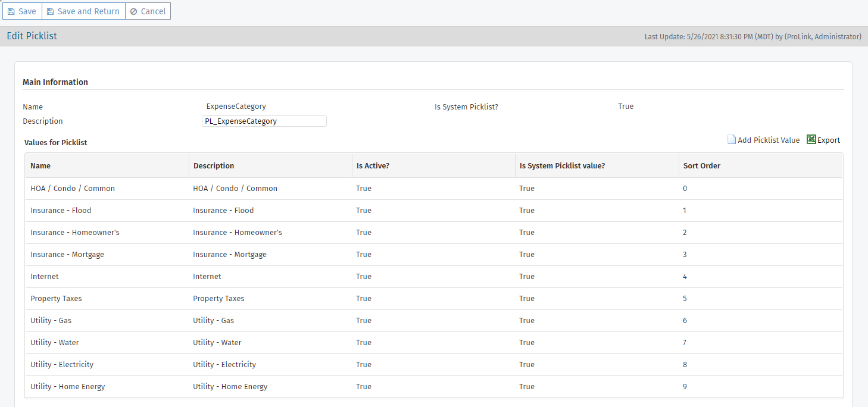Sort by the Description column header
This screenshot has width=868, height=407.
tap(213, 166)
